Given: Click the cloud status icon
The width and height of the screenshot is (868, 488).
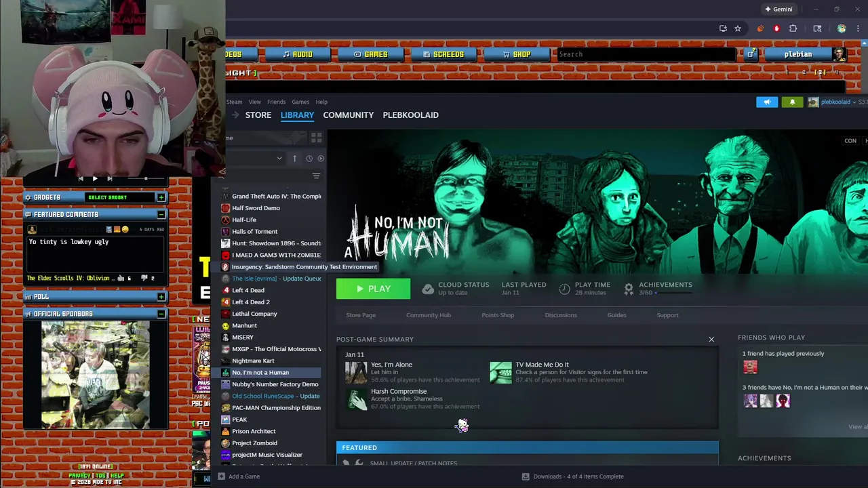Looking at the screenshot, I should coord(428,289).
